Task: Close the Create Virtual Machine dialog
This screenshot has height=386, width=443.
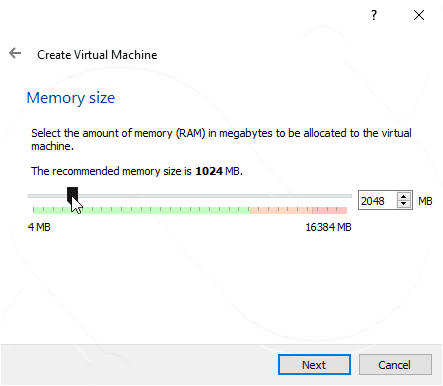Action: point(419,15)
